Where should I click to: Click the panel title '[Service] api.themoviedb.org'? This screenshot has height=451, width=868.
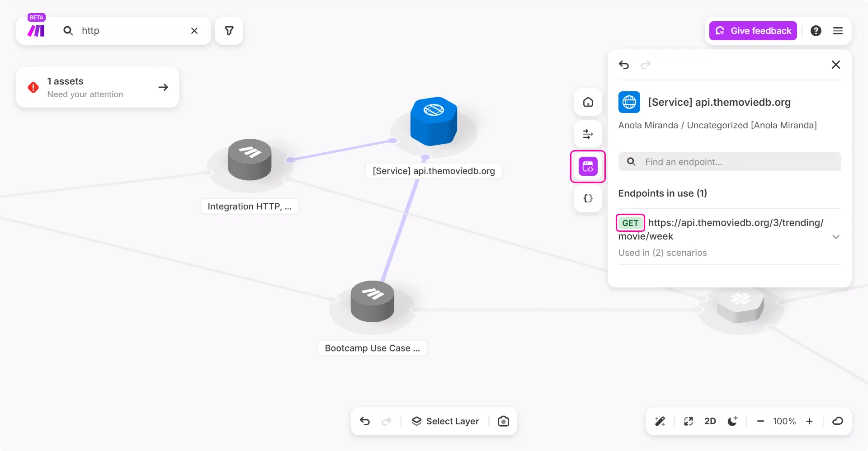pyautogui.click(x=719, y=102)
